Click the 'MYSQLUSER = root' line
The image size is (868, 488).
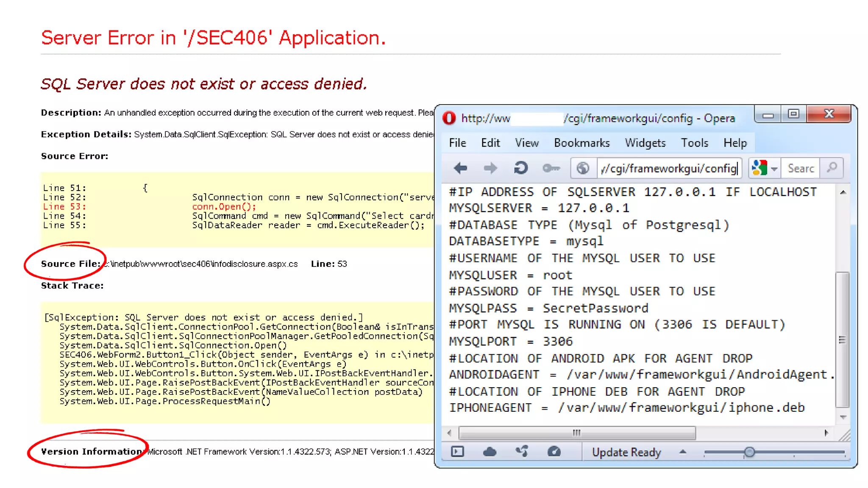click(511, 275)
